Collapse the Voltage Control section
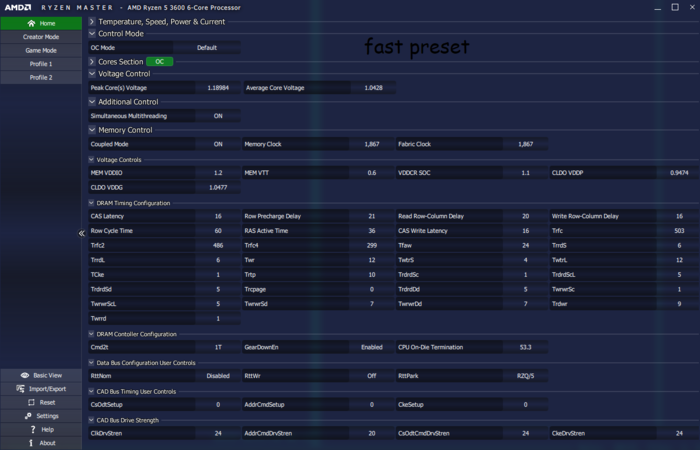Image resolution: width=700 pixels, height=450 pixels. pyautogui.click(x=92, y=74)
